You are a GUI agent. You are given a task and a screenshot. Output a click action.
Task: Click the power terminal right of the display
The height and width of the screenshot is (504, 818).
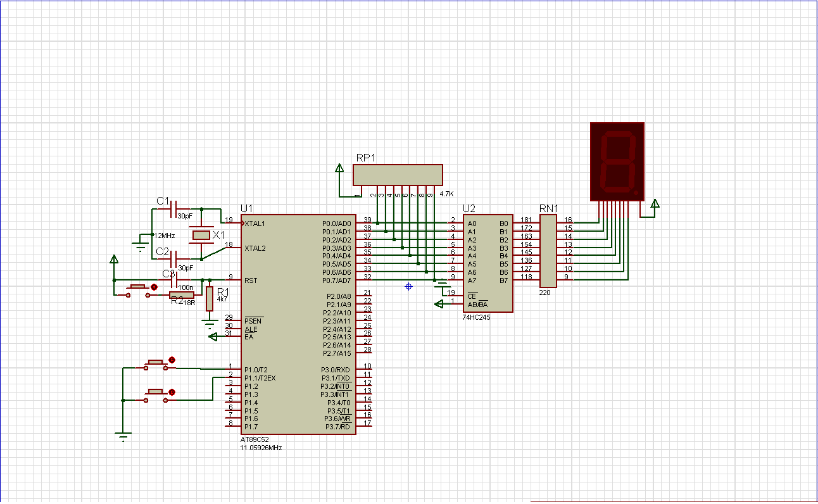tap(655, 203)
